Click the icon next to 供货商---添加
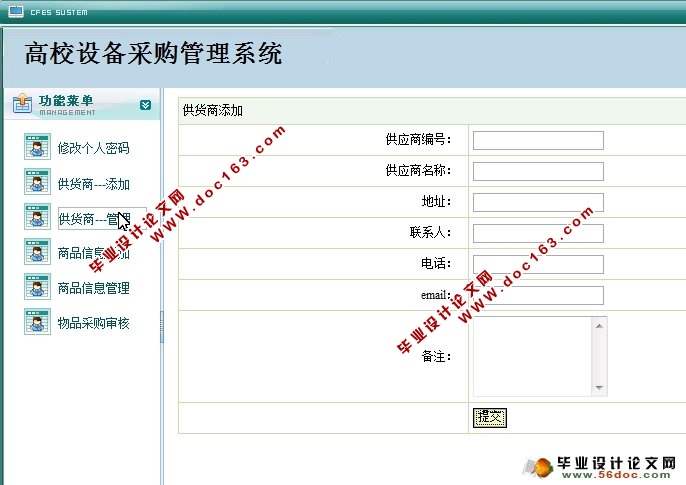 pyautogui.click(x=37, y=181)
